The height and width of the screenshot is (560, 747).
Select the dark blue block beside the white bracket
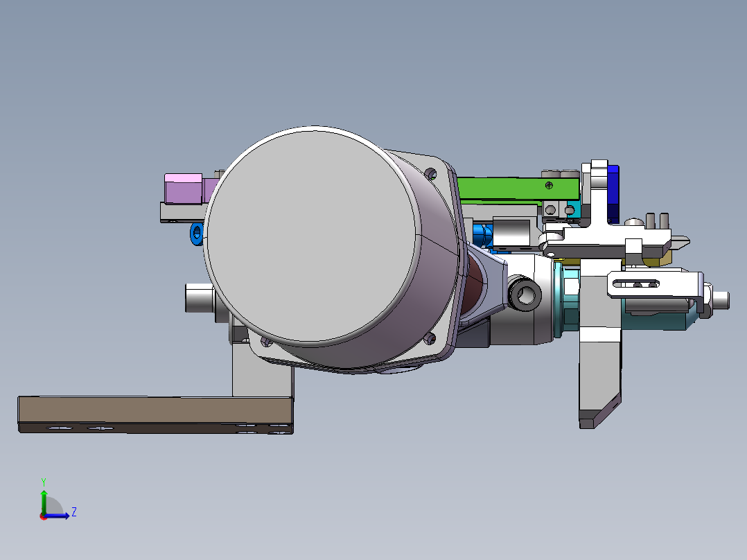tap(613, 193)
